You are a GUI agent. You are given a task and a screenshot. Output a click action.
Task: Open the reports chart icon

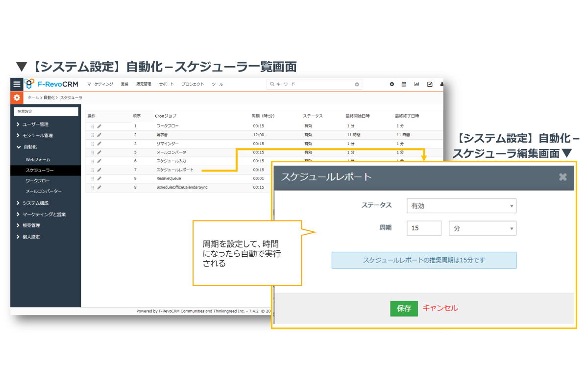416,84
